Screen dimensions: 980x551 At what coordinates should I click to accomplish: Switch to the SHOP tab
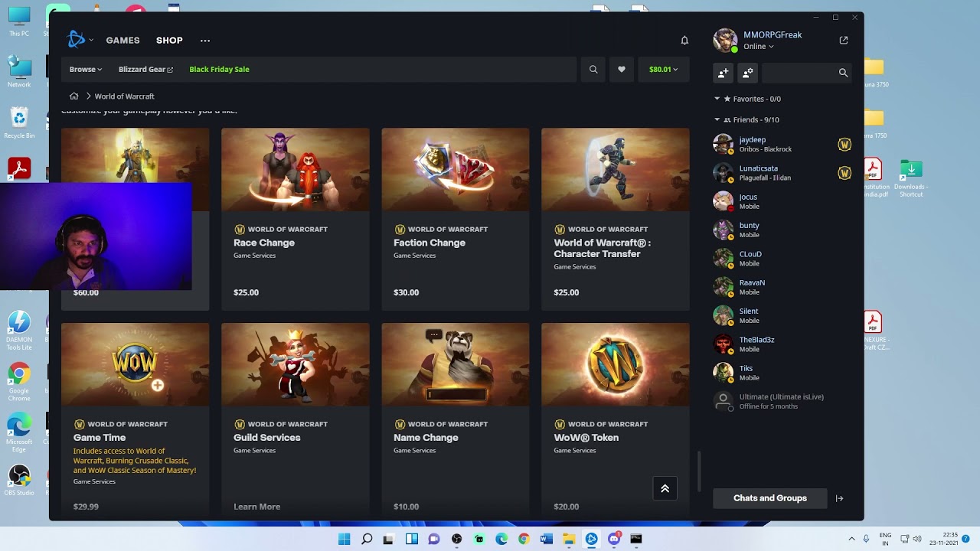(x=169, y=41)
